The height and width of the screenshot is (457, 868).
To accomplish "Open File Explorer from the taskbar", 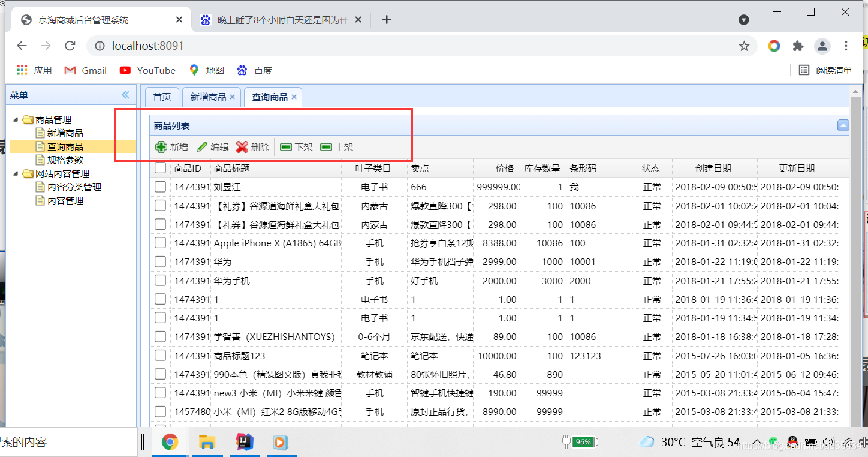I will click(207, 443).
